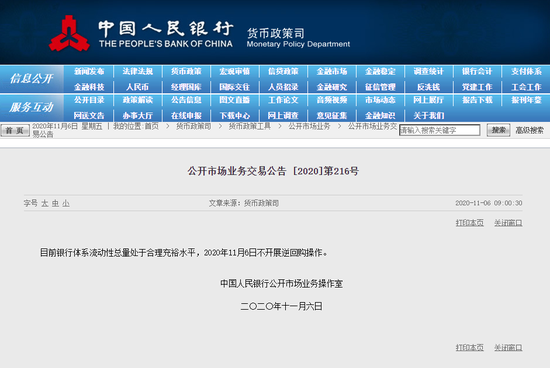Image resolution: width=550 pixels, height=368 pixels.
Task: Set font size to 大 (large)
Action: pyautogui.click(x=45, y=203)
